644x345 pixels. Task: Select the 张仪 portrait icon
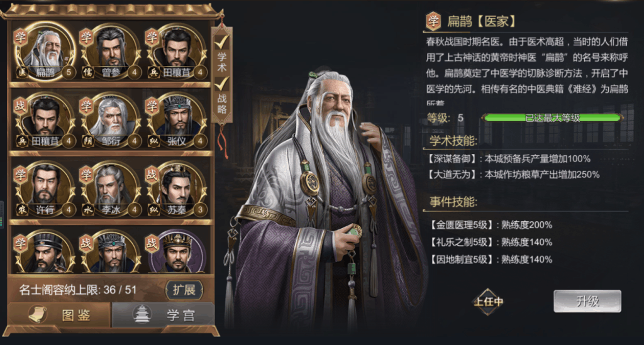click(x=177, y=121)
